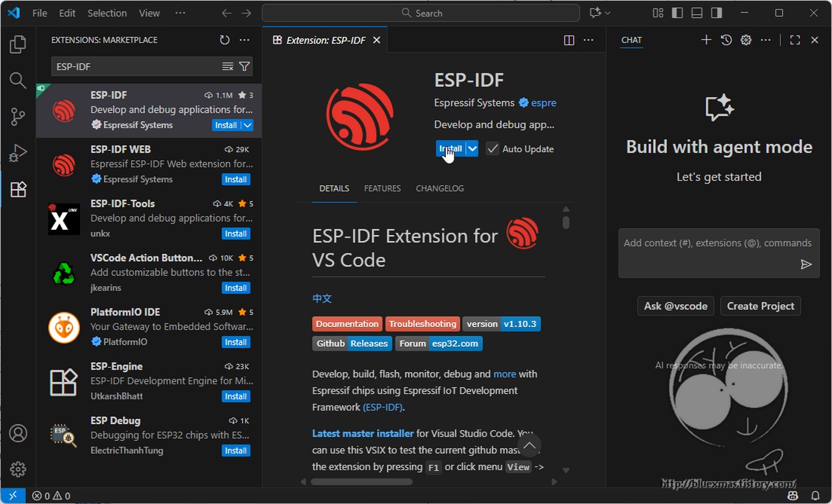The image size is (832, 504).
Task: Install the ESP-Engine extension
Action: point(236,396)
